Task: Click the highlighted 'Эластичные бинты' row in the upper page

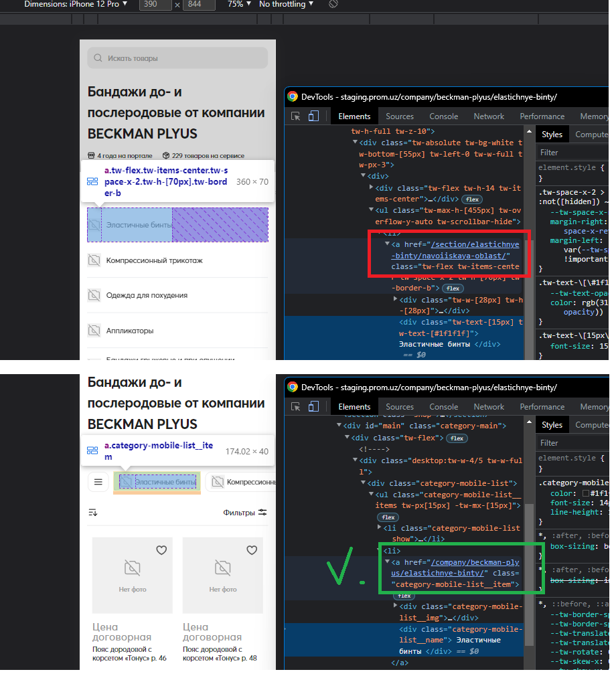Action: click(x=177, y=225)
